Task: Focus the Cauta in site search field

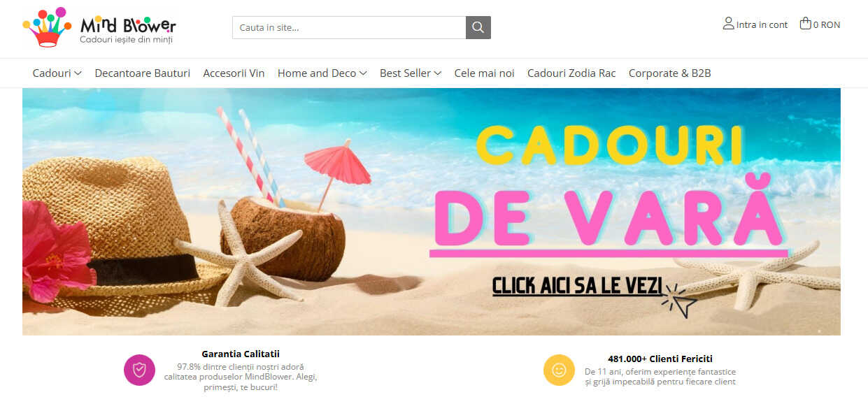Action: pos(349,27)
